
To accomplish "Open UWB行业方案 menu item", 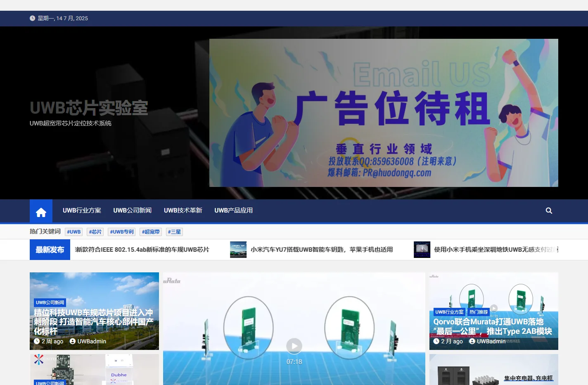I will tap(82, 210).
